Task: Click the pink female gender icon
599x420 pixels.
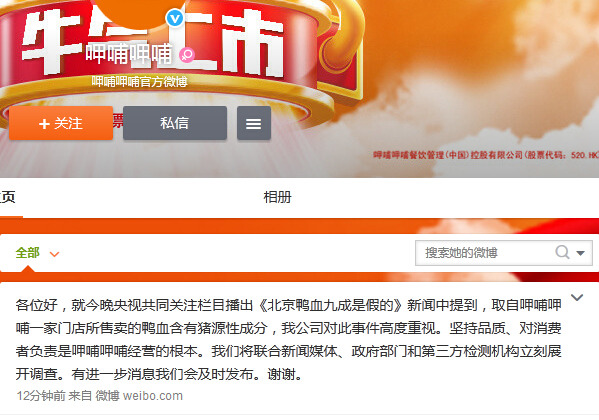Action: pyautogui.click(x=187, y=55)
